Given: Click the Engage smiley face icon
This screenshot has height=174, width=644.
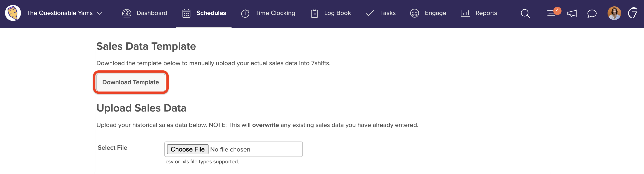Looking at the screenshot, I should 414,13.
